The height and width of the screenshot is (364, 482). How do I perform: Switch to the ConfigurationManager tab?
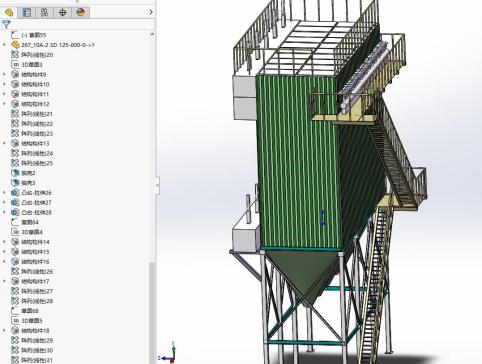tap(45, 13)
